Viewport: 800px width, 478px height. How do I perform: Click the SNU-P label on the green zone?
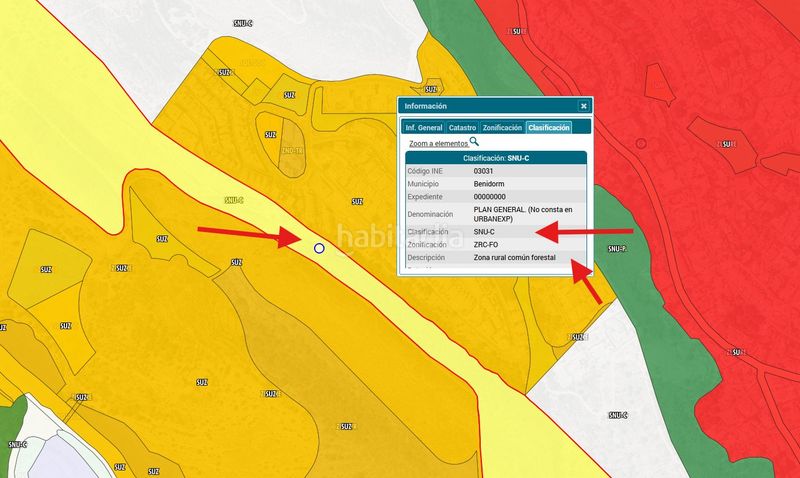pos(617,249)
